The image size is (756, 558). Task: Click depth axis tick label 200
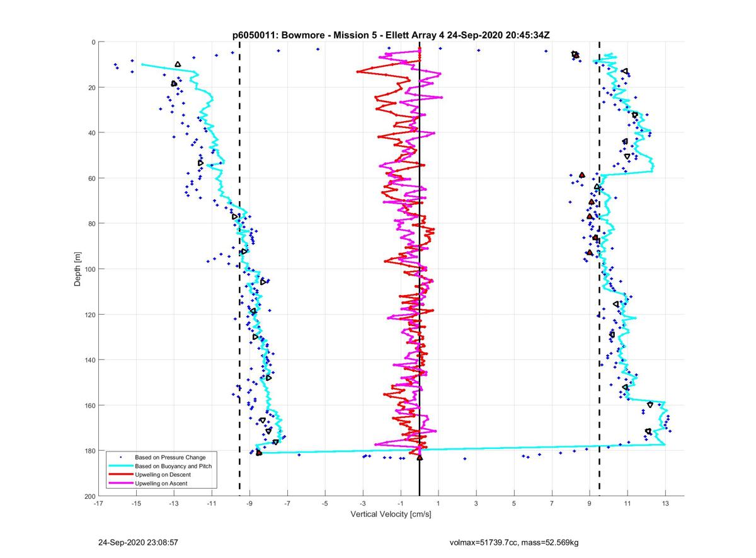pos(89,496)
